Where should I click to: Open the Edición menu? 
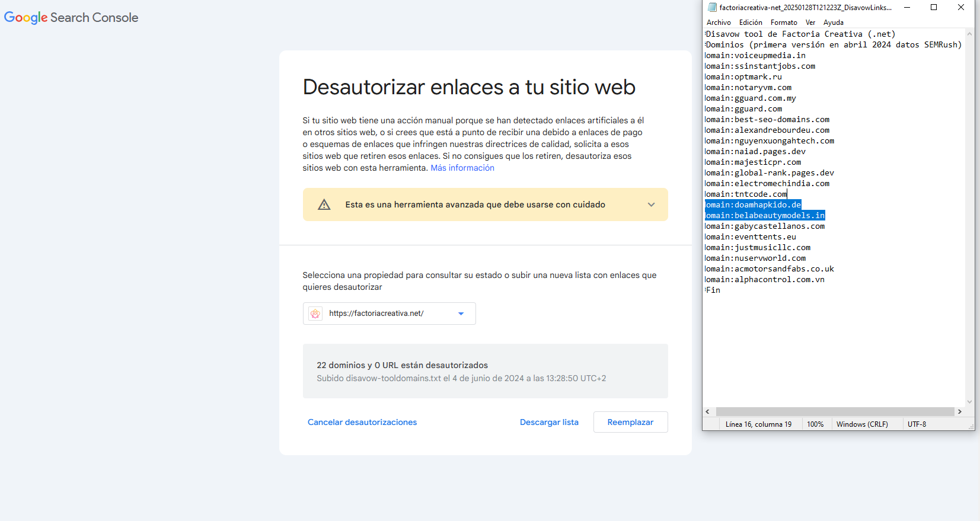(x=751, y=23)
